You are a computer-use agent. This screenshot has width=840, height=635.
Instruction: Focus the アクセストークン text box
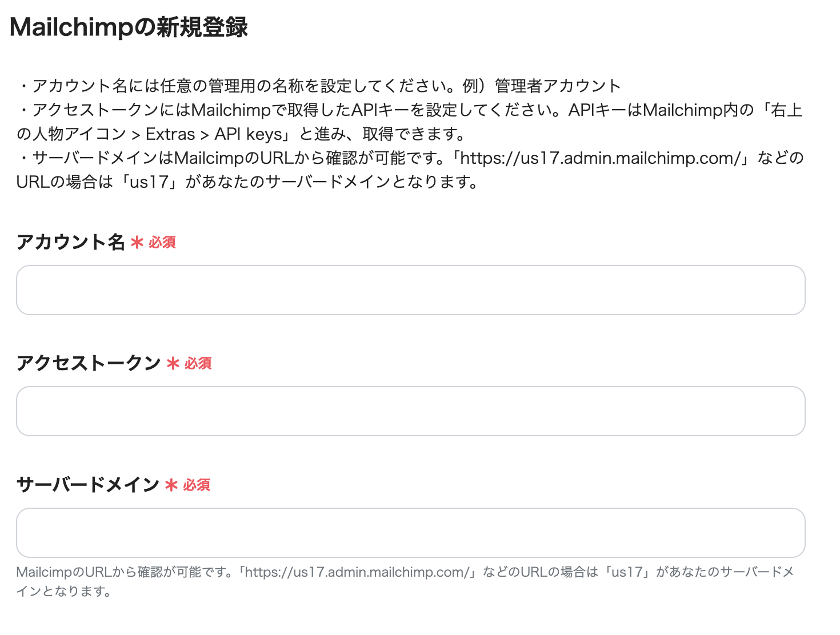(x=410, y=411)
